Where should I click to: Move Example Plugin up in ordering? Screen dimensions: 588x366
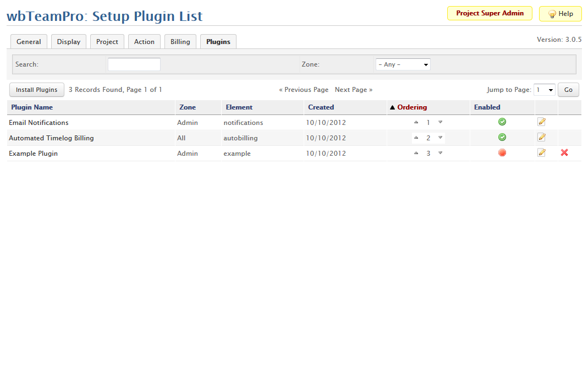416,153
